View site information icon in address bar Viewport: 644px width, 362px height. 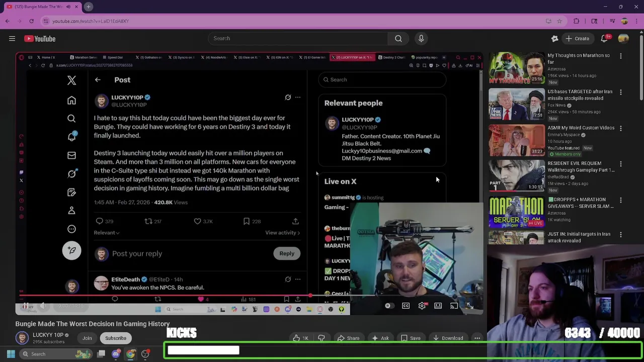[46, 21]
